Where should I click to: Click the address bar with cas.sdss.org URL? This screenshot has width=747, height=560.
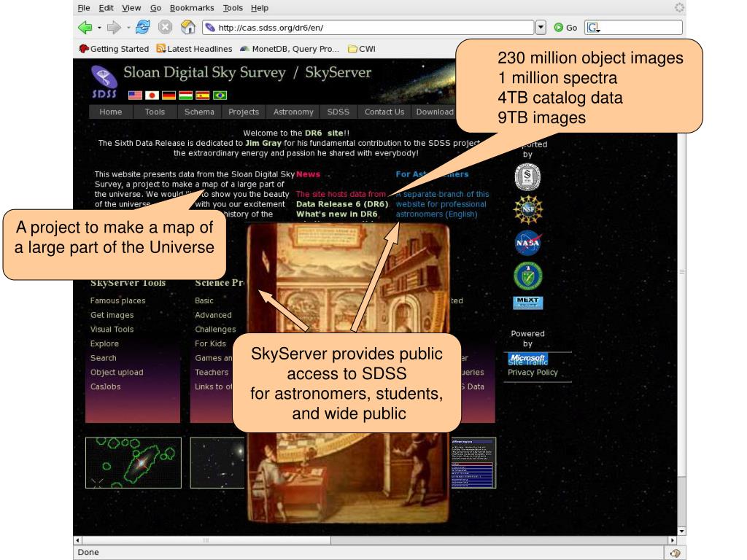click(368, 28)
